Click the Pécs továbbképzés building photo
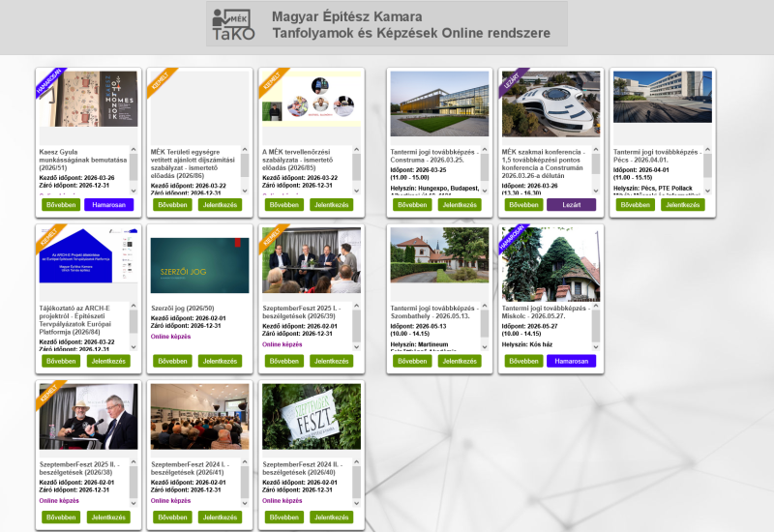This screenshot has width=774, height=532. click(x=662, y=97)
